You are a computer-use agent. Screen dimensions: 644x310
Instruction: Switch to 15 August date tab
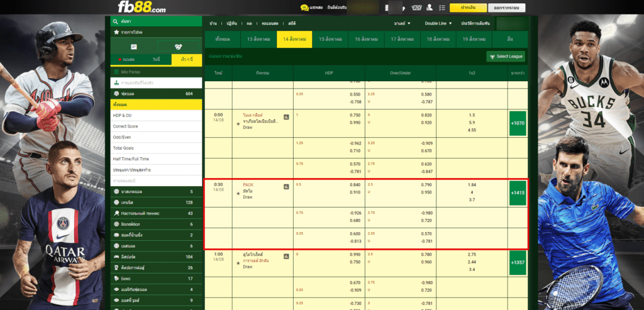[330, 40]
